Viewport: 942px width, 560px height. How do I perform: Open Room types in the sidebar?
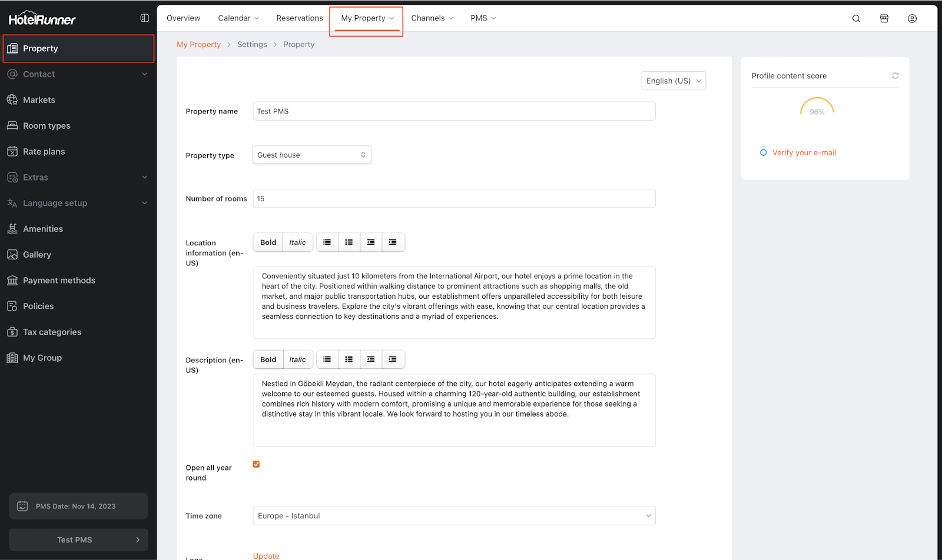click(47, 126)
